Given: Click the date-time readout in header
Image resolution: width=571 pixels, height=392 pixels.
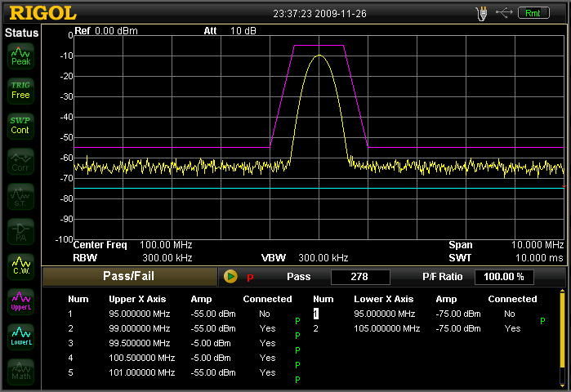Looking at the screenshot, I should tap(319, 14).
